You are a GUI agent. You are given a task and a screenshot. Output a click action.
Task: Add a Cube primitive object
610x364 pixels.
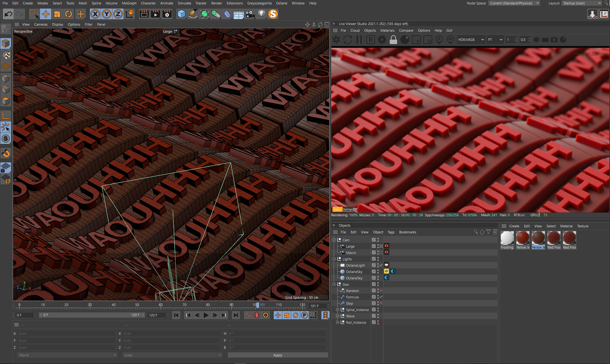pos(181,14)
